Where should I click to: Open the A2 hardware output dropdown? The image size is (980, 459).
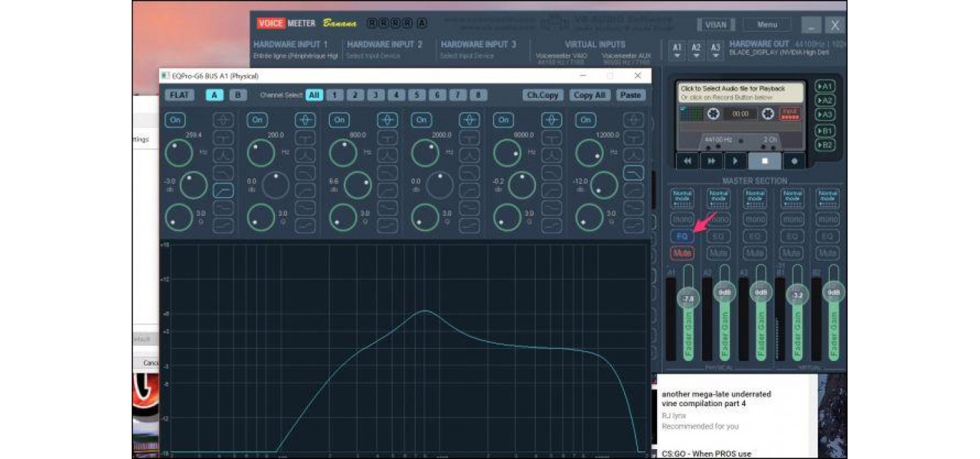tap(696, 50)
